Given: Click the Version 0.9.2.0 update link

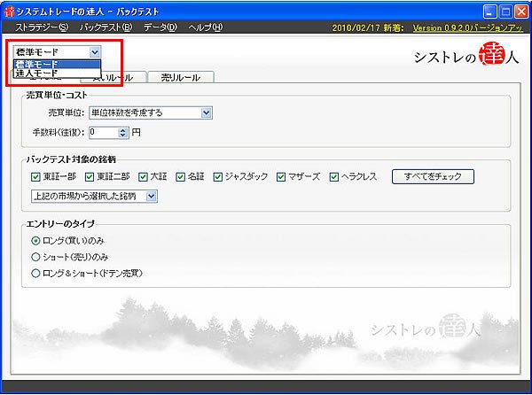Looking at the screenshot, I should (469, 27).
